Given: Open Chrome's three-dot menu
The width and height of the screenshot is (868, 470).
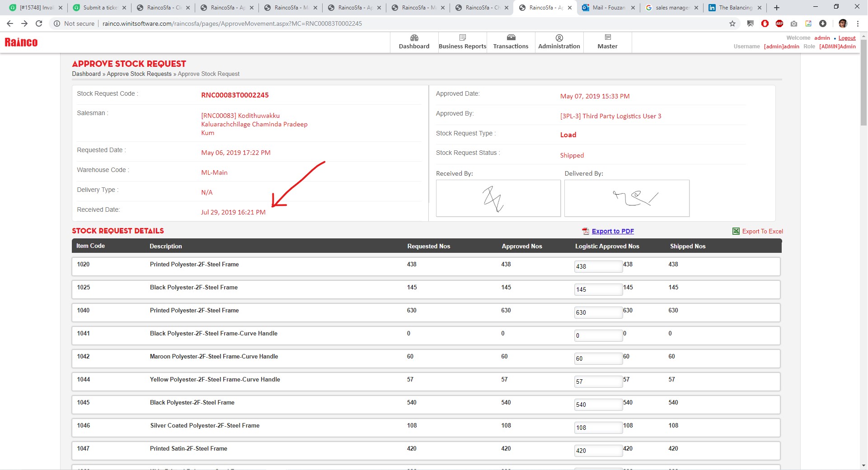Looking at the screenshot, I should (858, 23).
